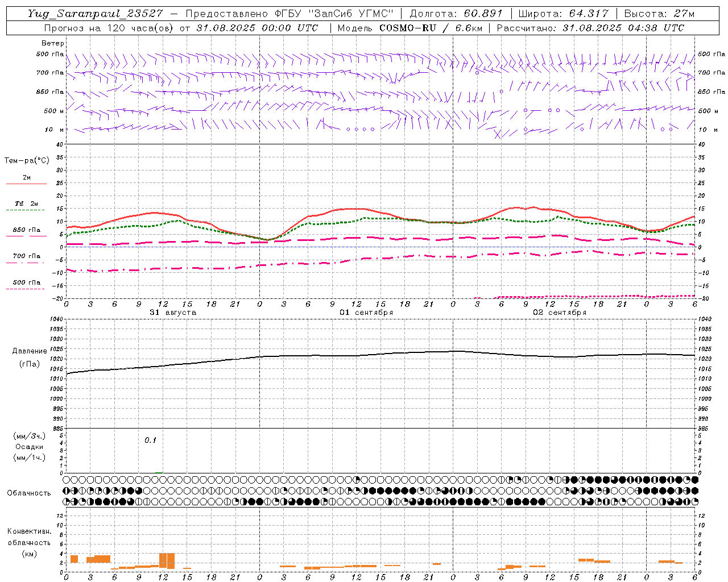Click the "Конвективн." convective cloud label
728x582 pixels.
[x=29, y=531]
